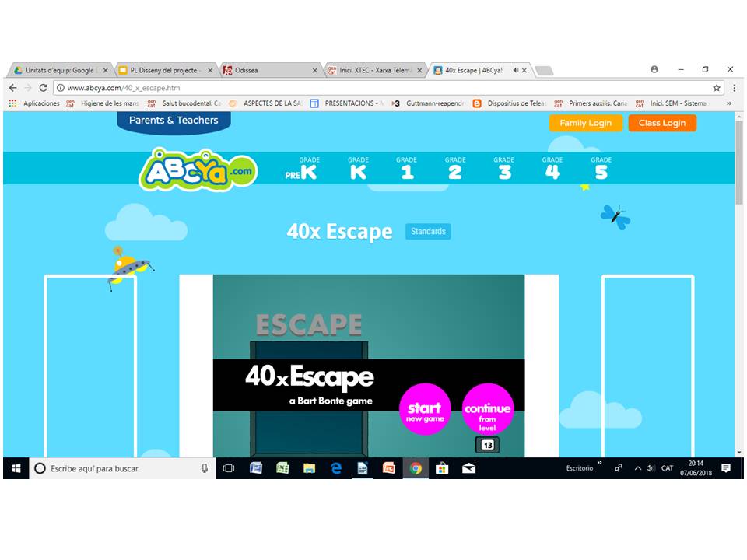Bookmark this page with the star icon

pyautogui.click(x=717, y=88)
